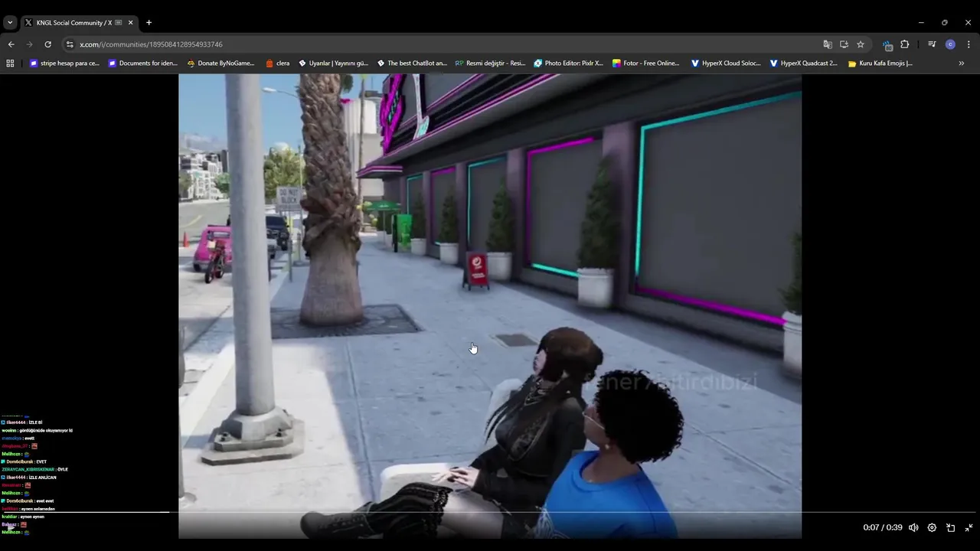980x551 pixels.
Task: Open the 'stripe hesap para ce...' bookmark
Action: (x=64, y=64)
